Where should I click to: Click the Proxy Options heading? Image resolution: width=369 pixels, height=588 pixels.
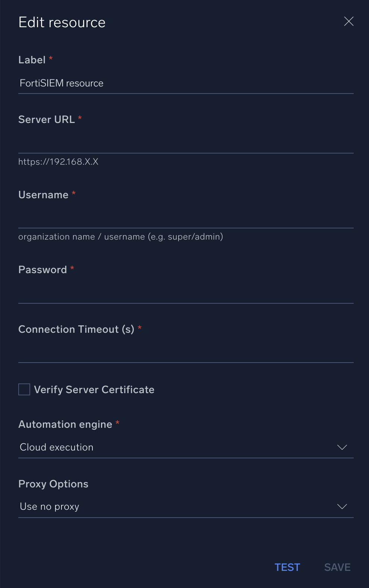[x=53, y=484]
